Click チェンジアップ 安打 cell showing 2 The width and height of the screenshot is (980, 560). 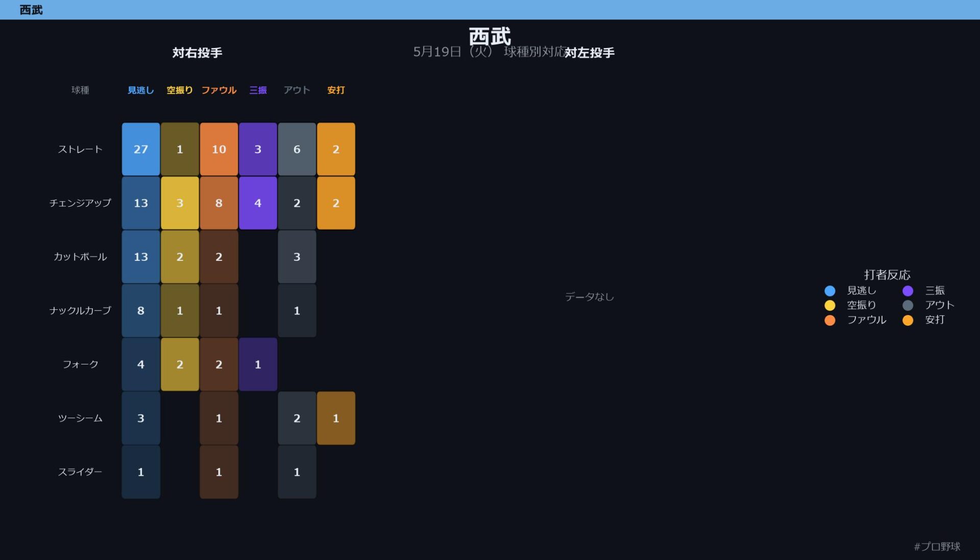(336, 203)
